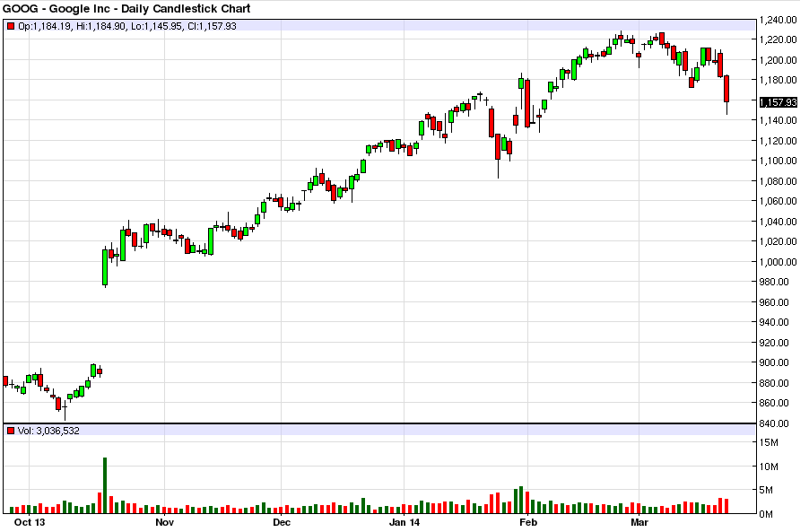
Task: Click the 10M volume axis label
Action: tap(770, 467)
